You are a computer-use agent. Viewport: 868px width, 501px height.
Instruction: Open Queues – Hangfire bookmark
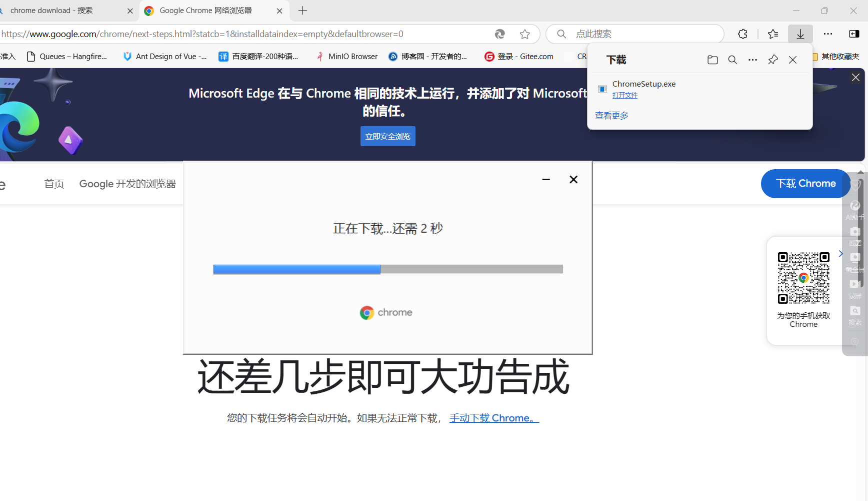pyautogui.click(x=67, y=57)
